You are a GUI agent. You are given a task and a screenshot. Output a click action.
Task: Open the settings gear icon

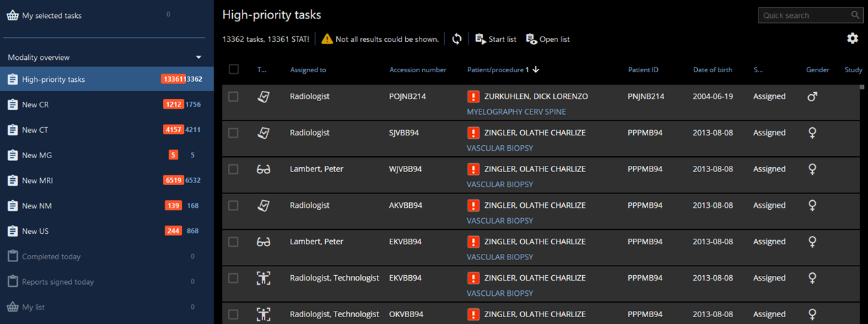click(852, 39)
